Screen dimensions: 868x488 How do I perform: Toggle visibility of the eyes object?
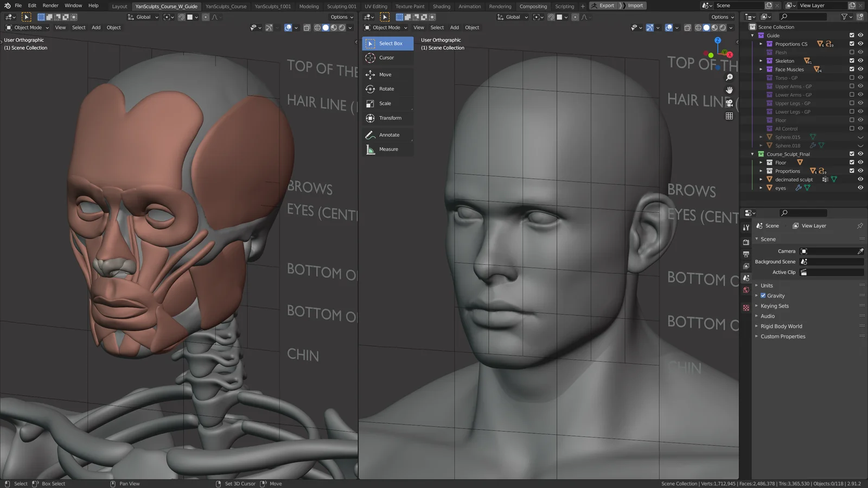860,188
